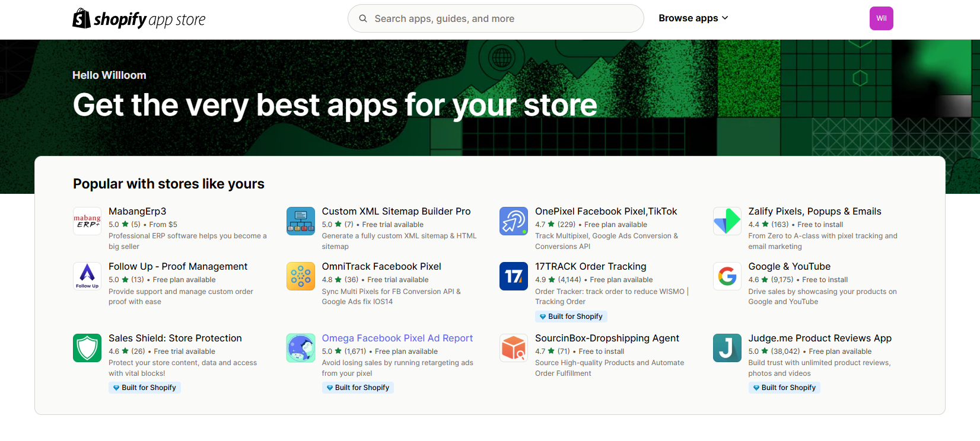Click Sales Shield description text
980x441 pixels.
point(183,368)
